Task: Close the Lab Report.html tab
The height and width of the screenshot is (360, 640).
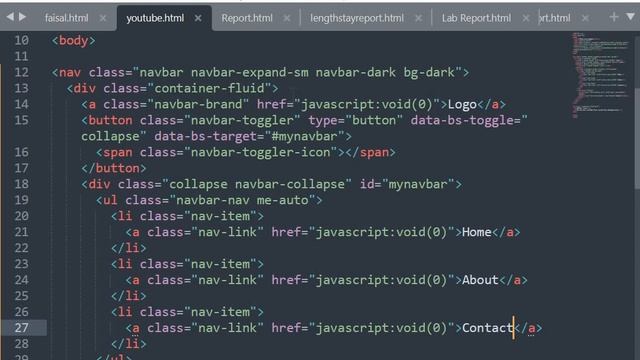Action: pos(526,18)
